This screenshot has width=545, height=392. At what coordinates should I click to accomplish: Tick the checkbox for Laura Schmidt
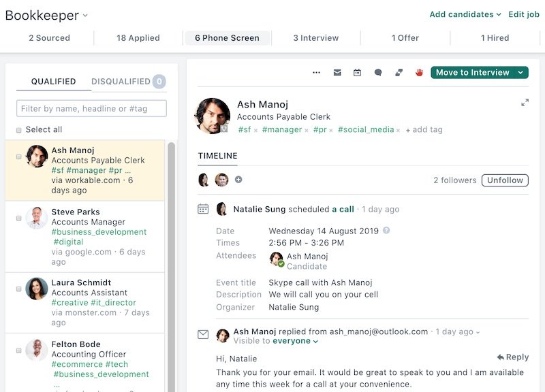point(19,289)
